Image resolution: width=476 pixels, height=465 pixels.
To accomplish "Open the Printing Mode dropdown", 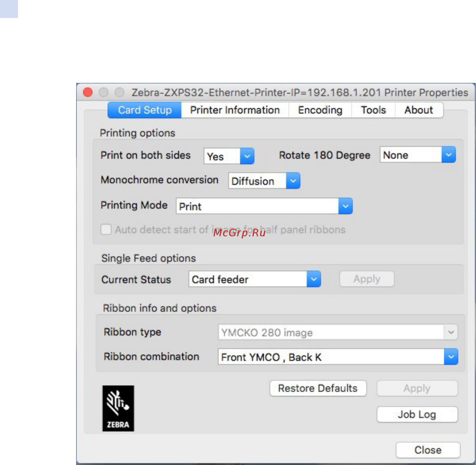I will (264, 206).
